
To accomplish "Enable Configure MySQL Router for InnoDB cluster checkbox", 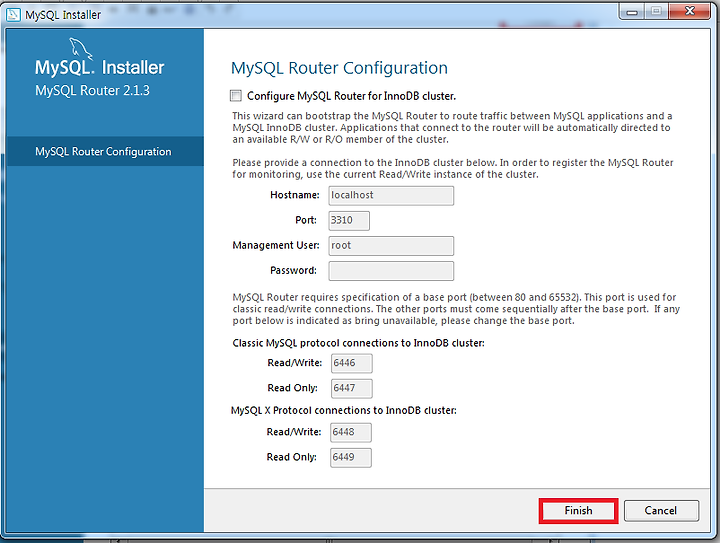I will pyautogui.click(x=236, y=96).
